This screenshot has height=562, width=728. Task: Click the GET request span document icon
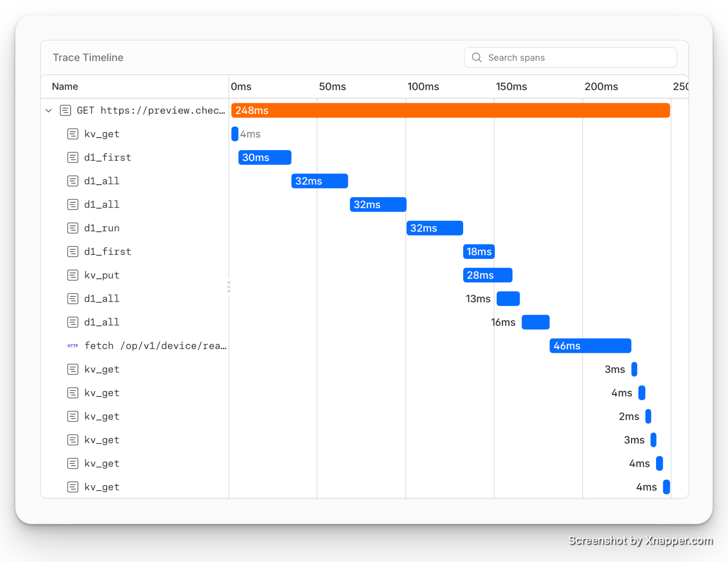[66, 110]
